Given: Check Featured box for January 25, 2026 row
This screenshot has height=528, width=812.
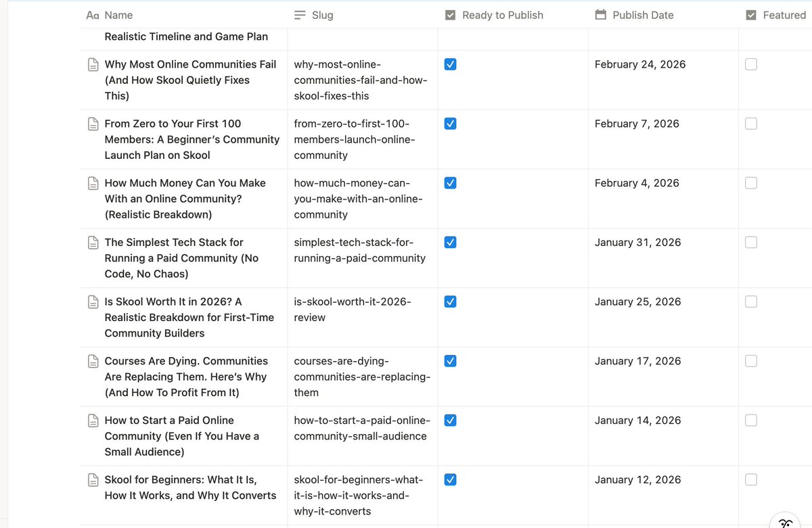Looking at the screenshot, I should pyautogui.click(x=751, y=302).
